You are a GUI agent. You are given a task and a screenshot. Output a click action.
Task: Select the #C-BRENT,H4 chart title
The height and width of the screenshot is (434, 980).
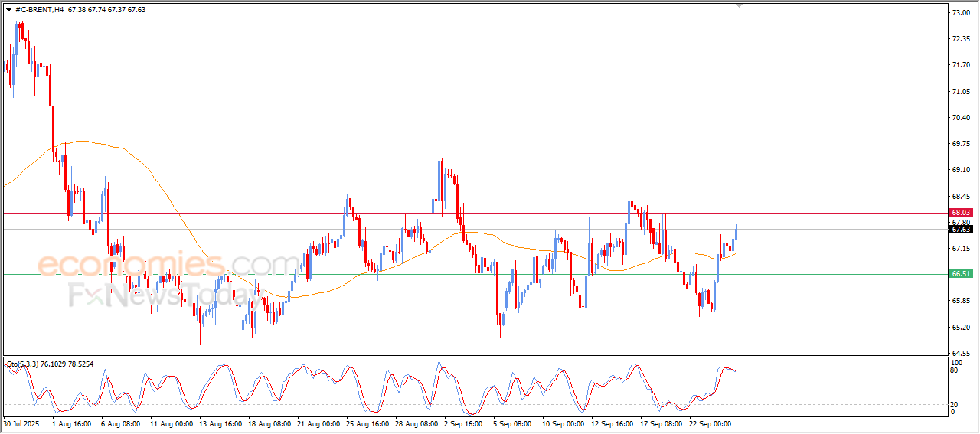[x=39, y=10]
